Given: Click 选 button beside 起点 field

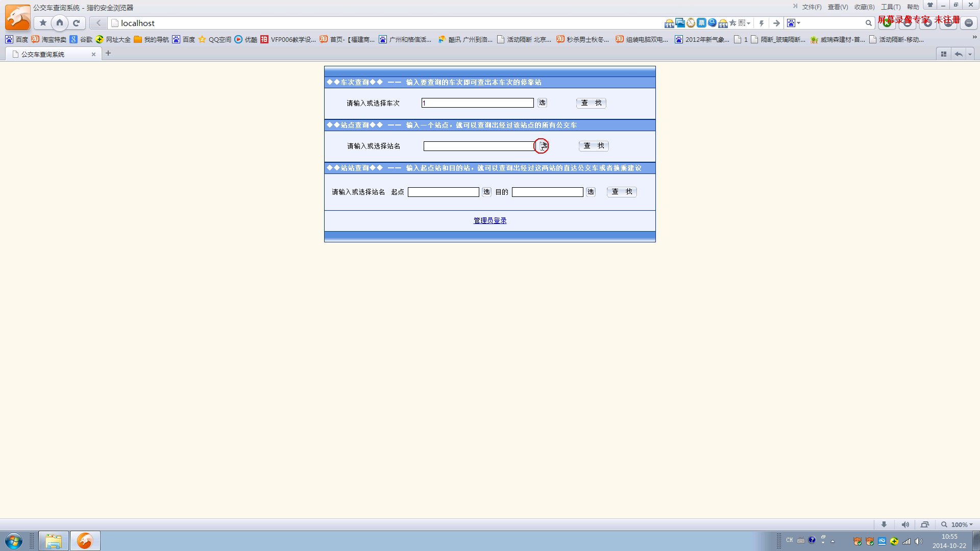Looking at the screenshot, I should pos(486,192).
